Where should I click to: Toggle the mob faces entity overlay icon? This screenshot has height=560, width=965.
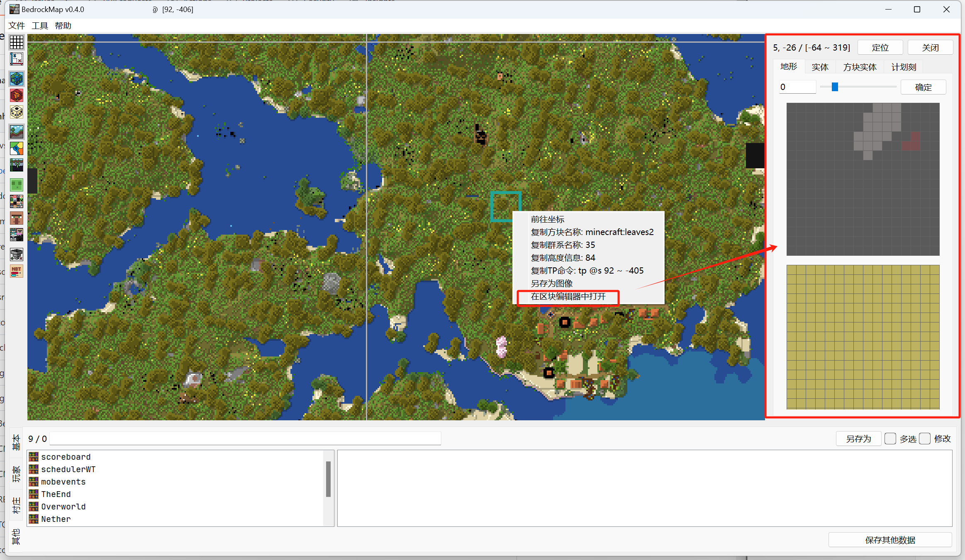click(17, 201)
